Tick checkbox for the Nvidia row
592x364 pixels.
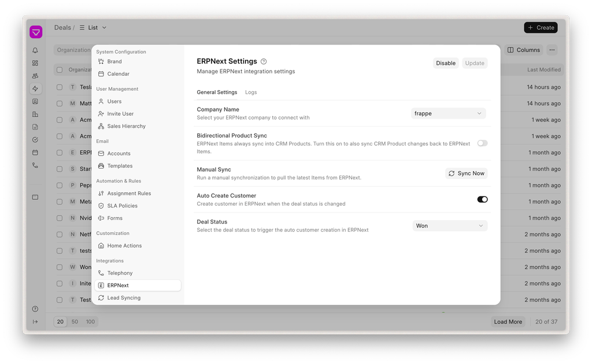click(x=60, y=218)
